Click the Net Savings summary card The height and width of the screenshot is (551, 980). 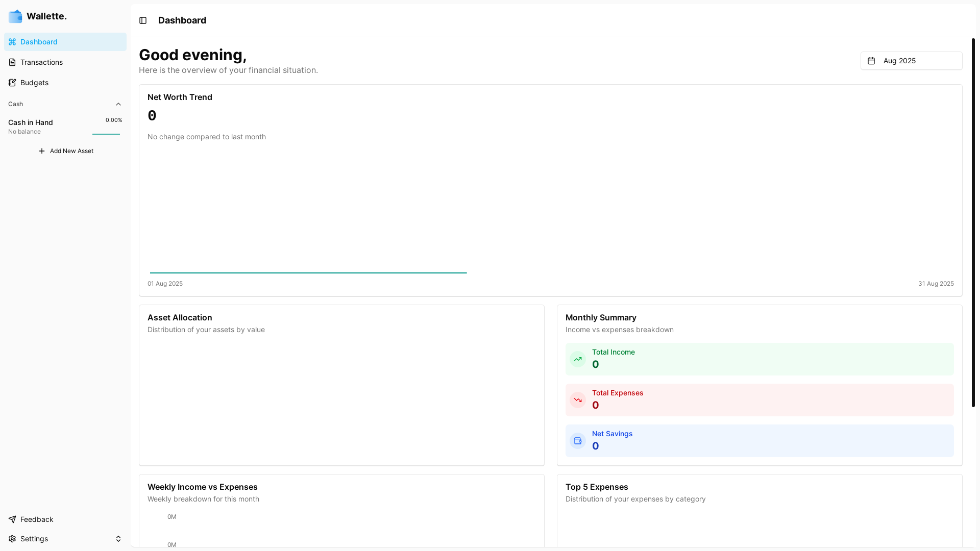click(x=759, y=441)
